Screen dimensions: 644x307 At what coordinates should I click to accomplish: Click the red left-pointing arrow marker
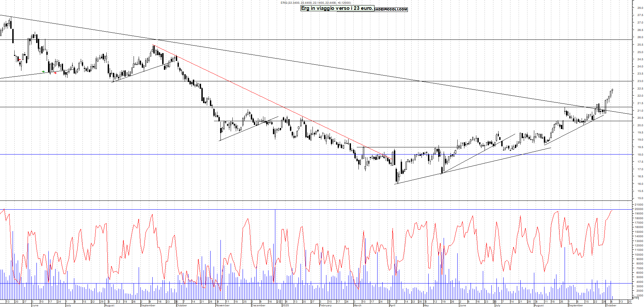point(19,60)
